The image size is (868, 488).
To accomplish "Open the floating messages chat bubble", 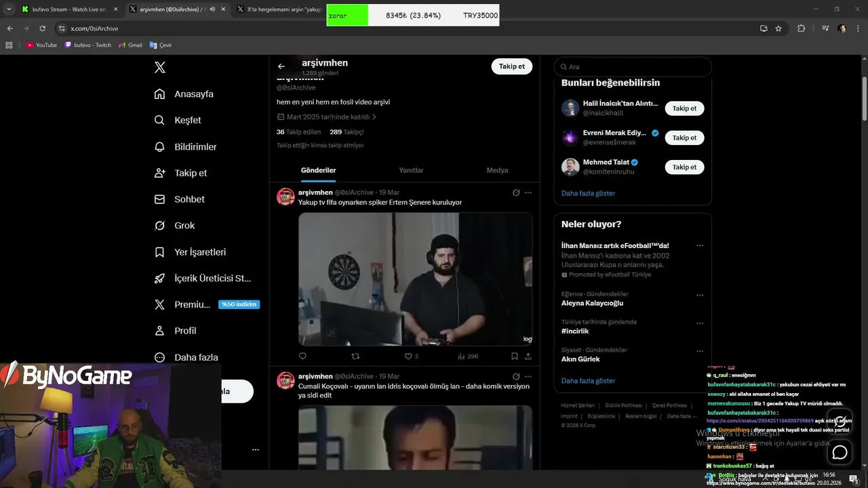I will pos(840,452).
